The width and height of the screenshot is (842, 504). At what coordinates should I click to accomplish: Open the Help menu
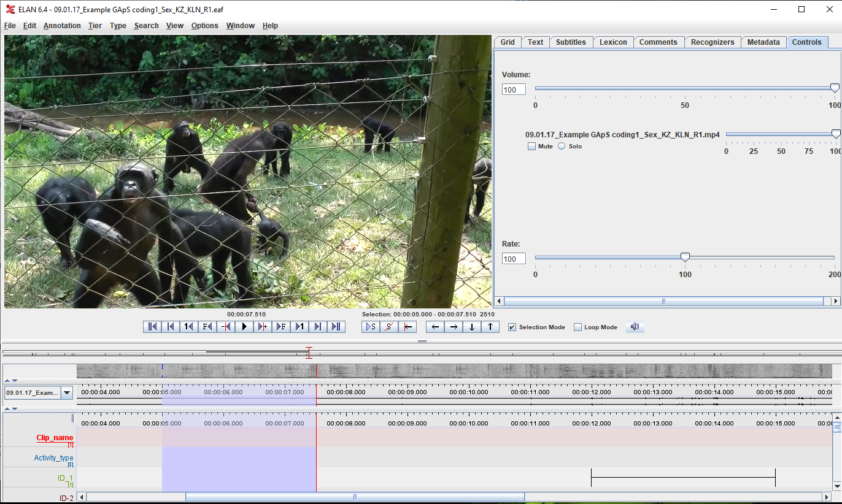click(x=270, y=26)
